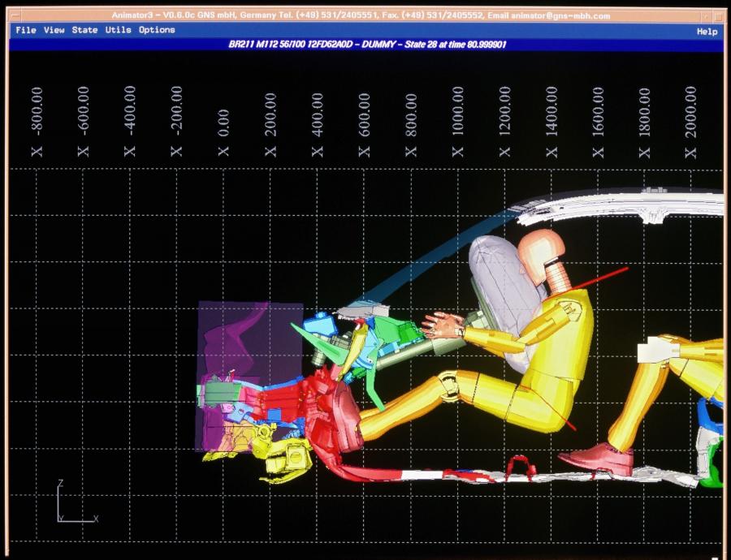The height and width of the screenshot is (560, 731).
Task: Click the window menu button in title bar
Action: (x=15, y=16)
